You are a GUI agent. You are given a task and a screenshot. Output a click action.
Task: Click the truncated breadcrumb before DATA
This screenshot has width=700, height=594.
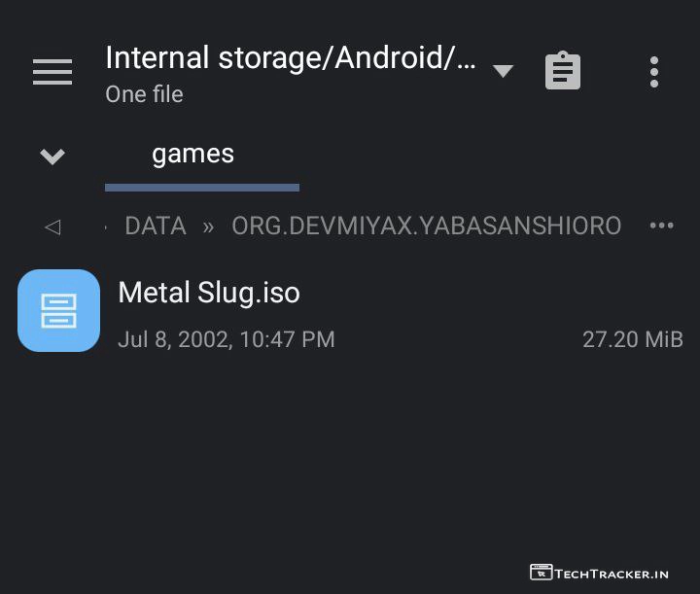pyautogui.click(x=106, y=227)
